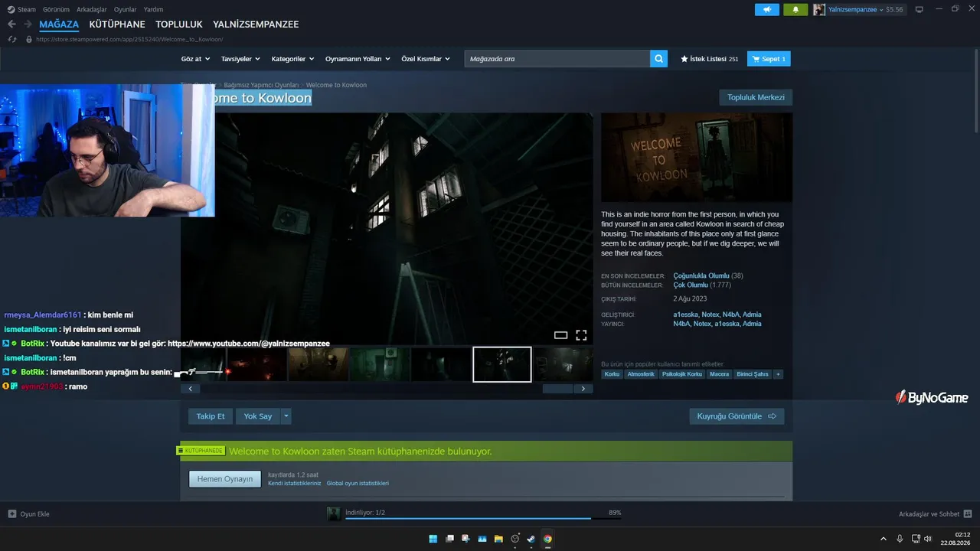
Task: Open the blue announcements megaphone button
Action: 766,9
